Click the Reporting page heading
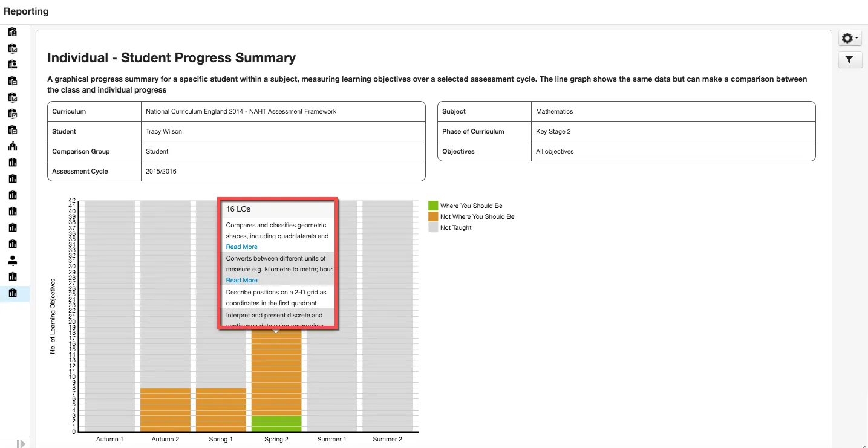Viewport: 868px width, 448px height. click(26, 11)
